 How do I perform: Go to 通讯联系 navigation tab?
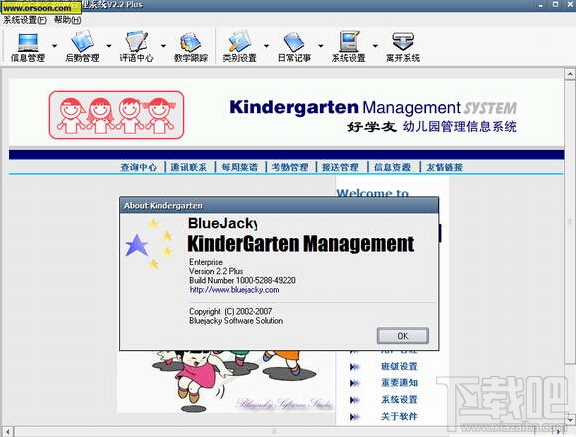coord(188,167)
